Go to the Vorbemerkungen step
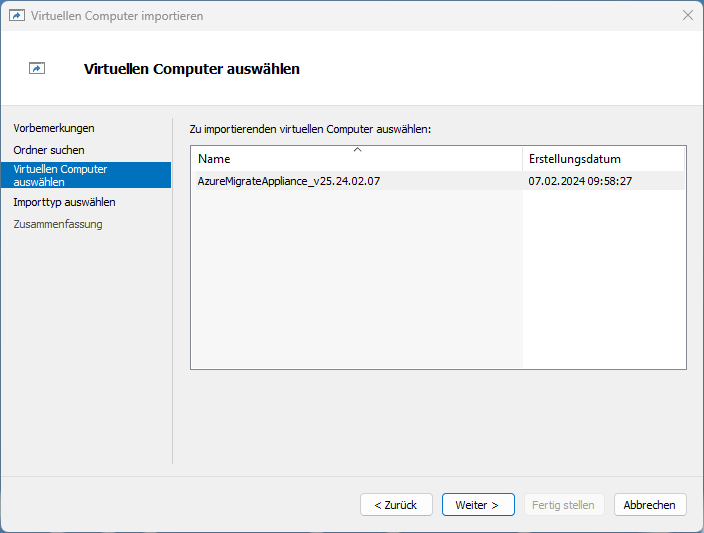704x533 pixels. (x=54, y=128)
